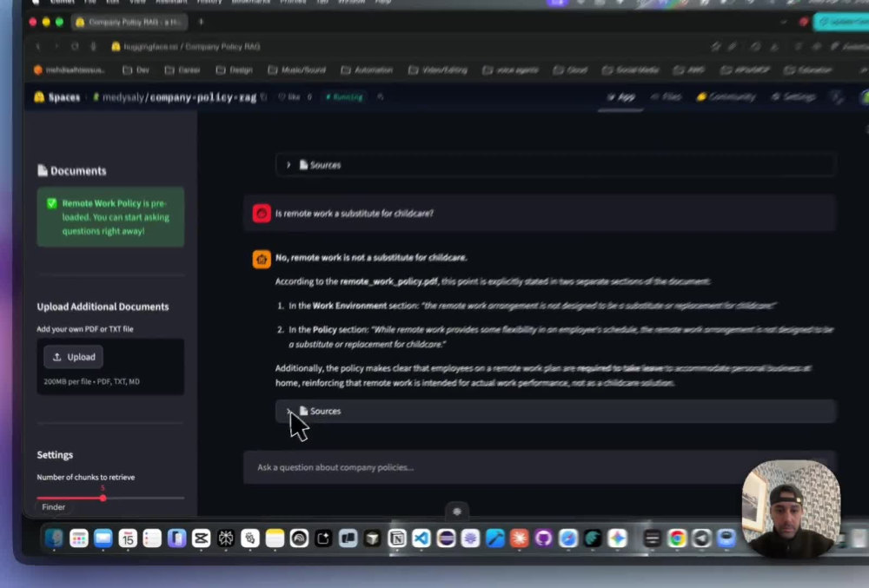
Task: Expand the Sources section above the childcare question
Action: [555, 165]
